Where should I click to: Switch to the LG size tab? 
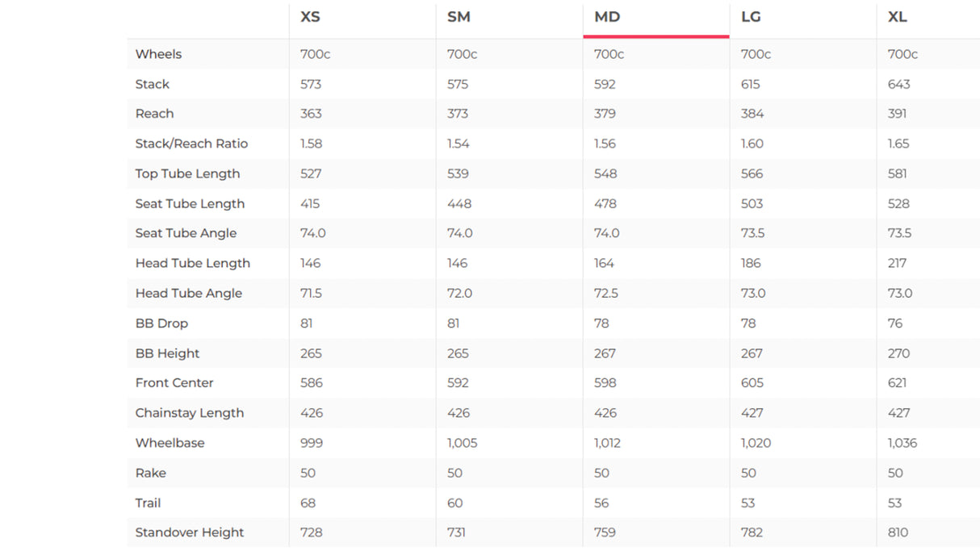751,17
